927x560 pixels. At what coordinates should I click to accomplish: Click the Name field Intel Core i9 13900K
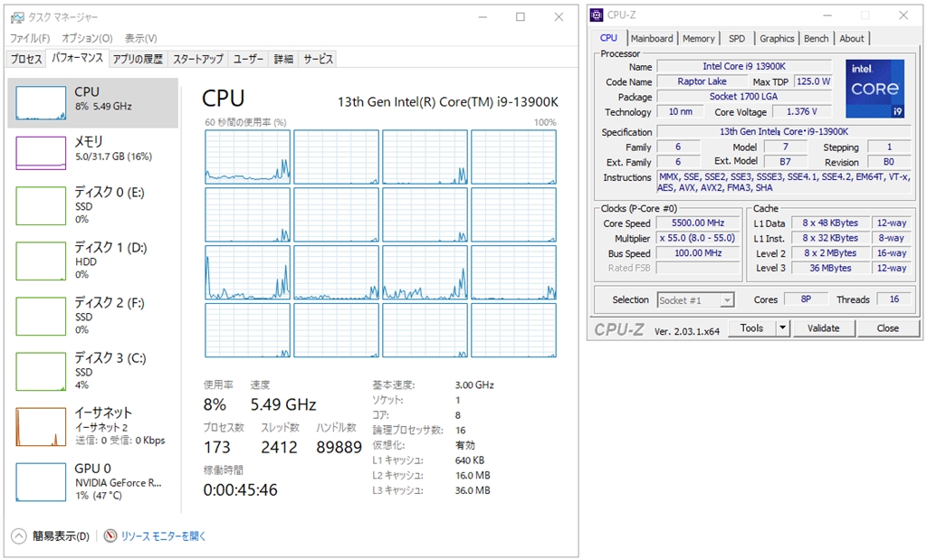(744, 66)
